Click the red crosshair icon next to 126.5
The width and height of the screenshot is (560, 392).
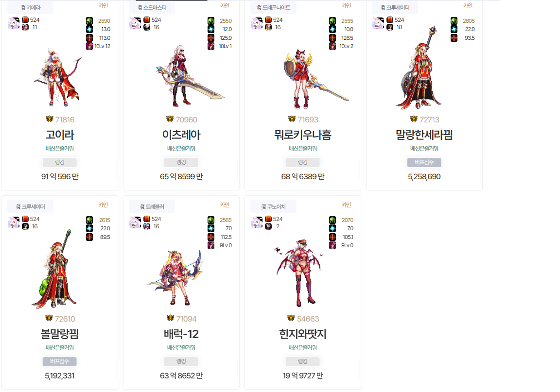(x=332, y=38)
